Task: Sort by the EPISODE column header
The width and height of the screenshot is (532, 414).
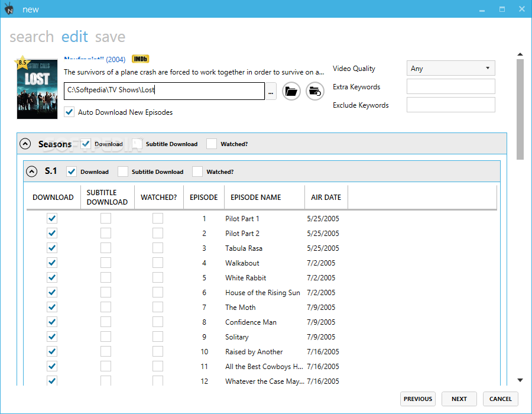Action: pos(203,197)
